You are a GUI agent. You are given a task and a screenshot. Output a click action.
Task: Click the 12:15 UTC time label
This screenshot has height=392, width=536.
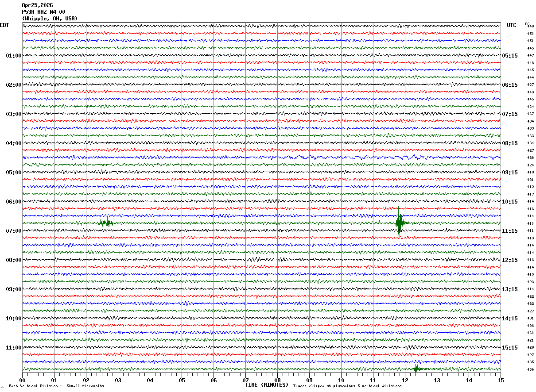point(510,260)
